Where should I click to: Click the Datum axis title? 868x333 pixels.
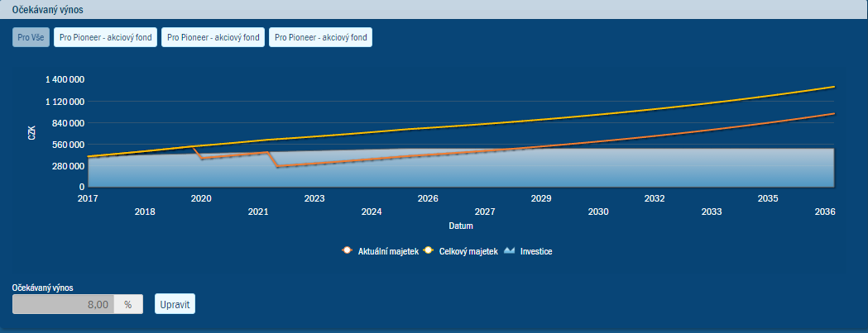[x=461, y=225]
